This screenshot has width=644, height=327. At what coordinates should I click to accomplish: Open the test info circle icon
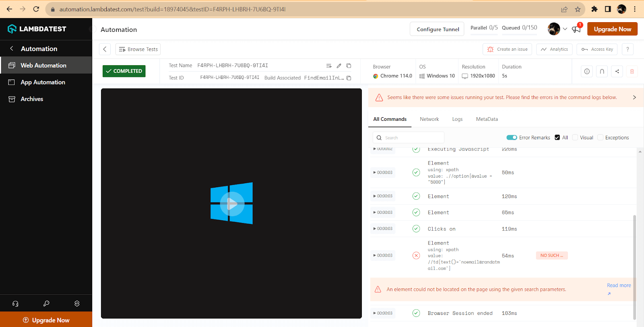pos(587,71)
